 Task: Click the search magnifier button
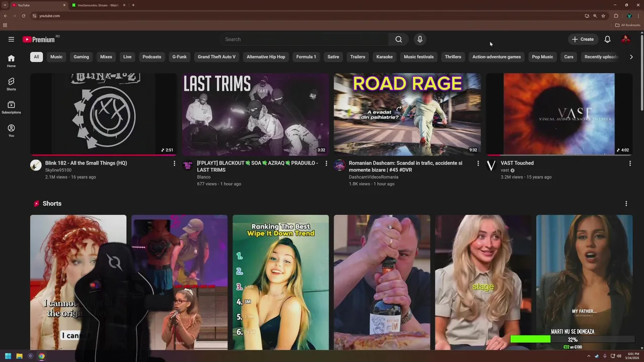pyautogui.click(x=398, y=39)
